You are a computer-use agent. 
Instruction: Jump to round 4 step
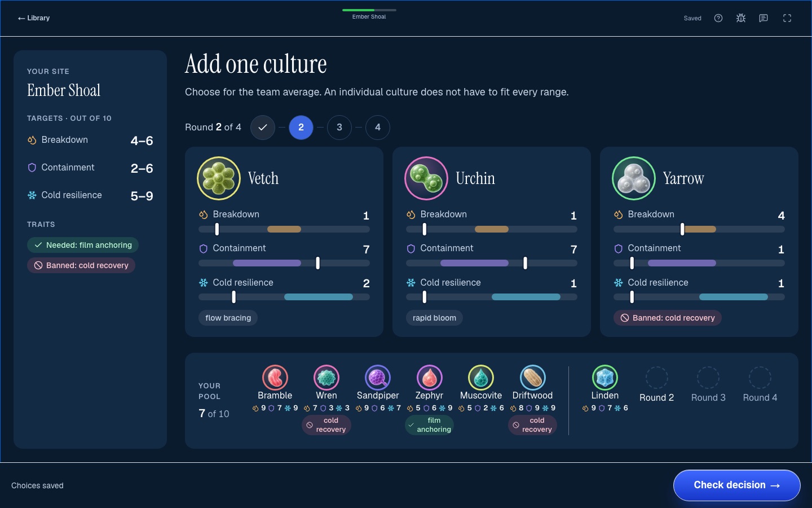[x=378, y=128]
